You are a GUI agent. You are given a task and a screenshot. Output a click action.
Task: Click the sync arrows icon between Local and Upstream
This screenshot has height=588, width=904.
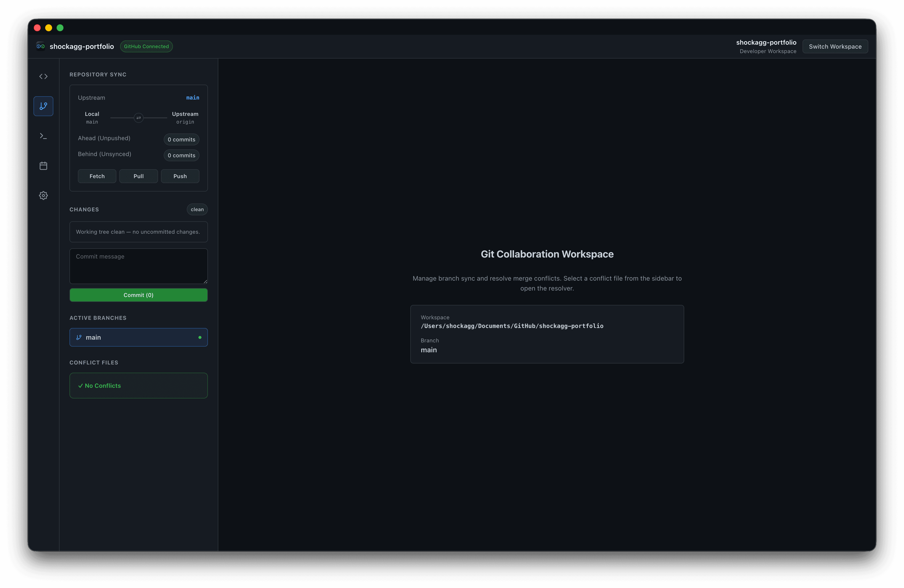click(139, 118)
